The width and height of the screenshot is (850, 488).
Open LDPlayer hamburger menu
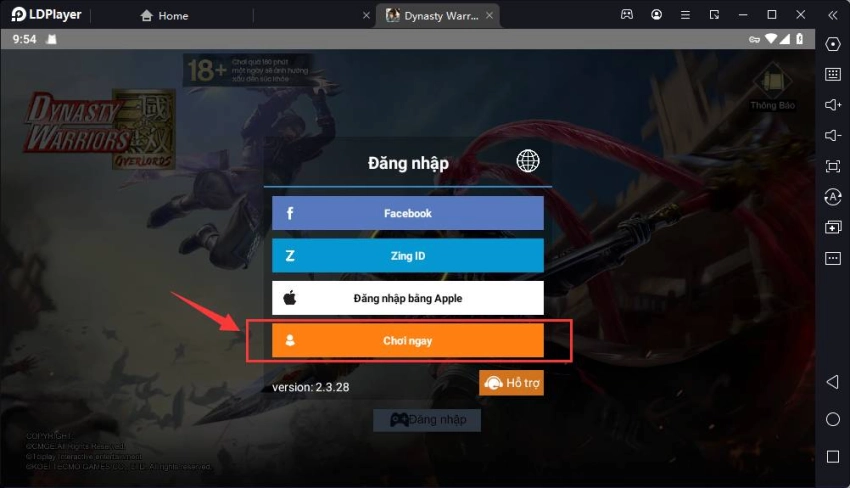pos(685,15)
